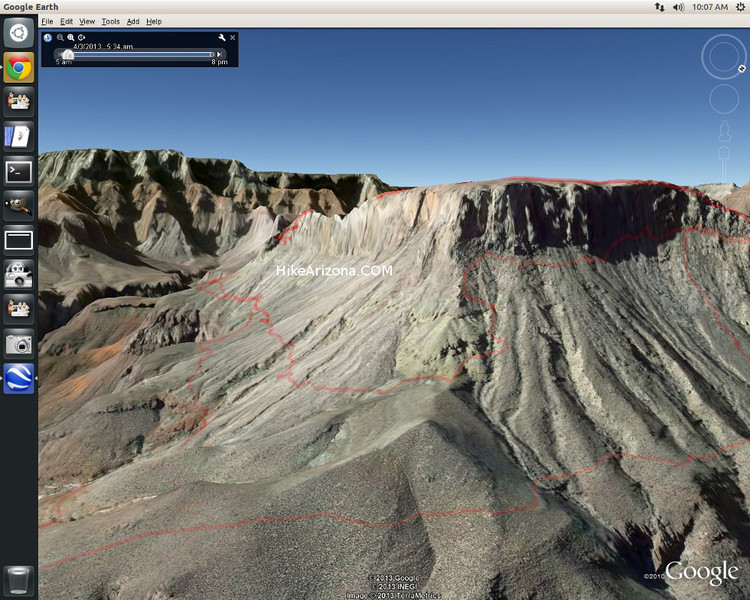
Task: Open the Ubuntu Dash home launcher
Action: (19, 33)
